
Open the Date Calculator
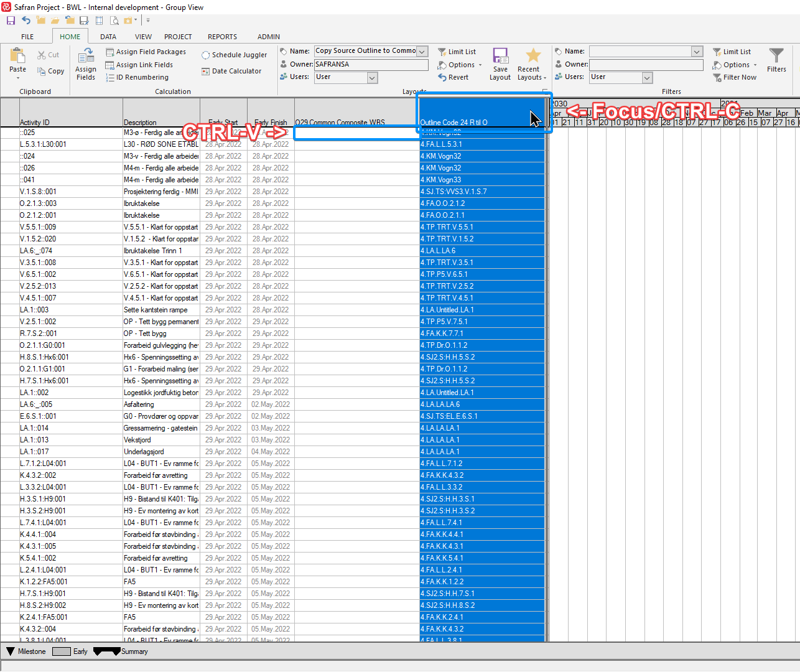click(x=231, y=71)
